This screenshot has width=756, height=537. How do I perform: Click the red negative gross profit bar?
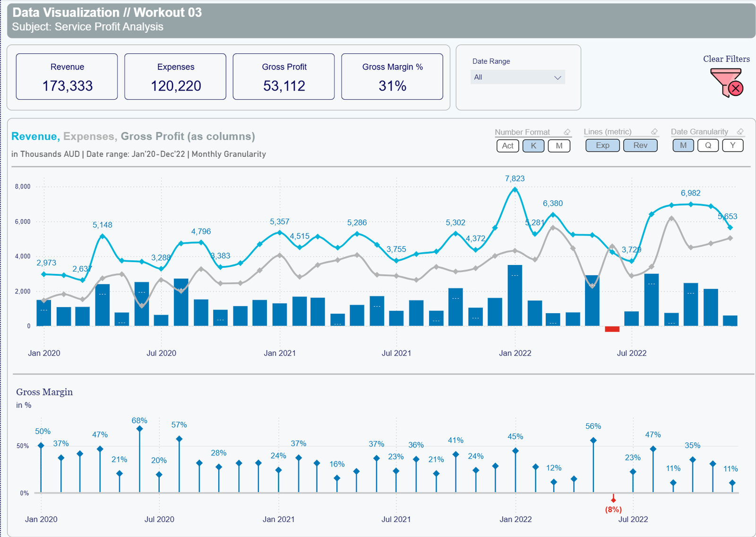(x=612, y=329)
